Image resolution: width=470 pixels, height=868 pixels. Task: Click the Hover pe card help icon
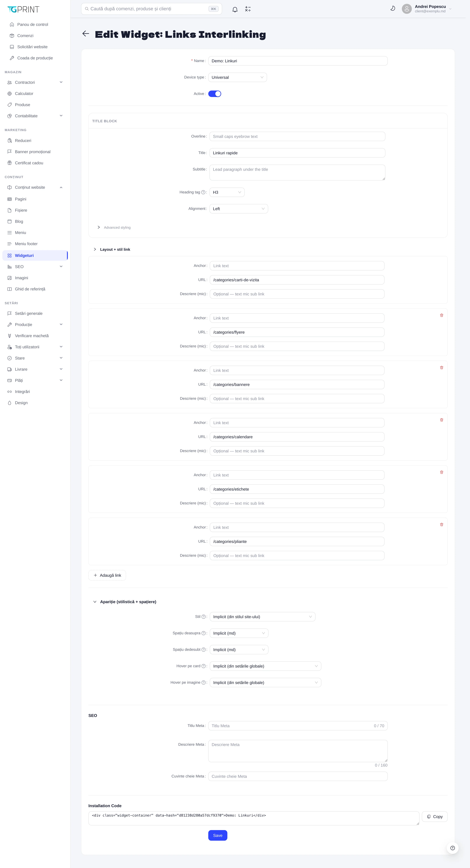tap(203, 666)
